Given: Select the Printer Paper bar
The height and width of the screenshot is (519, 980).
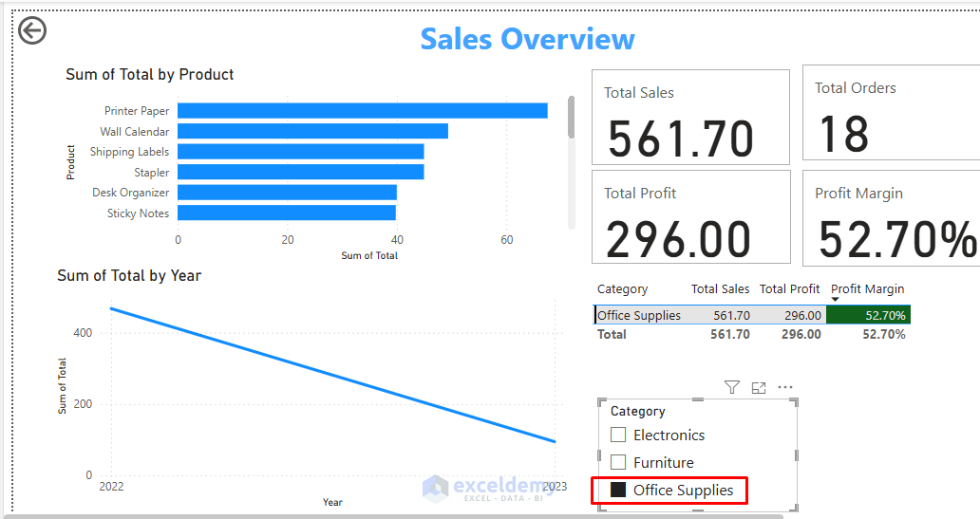Looking at the screenshot, I should pyautogui.click(x=362, y=111).
